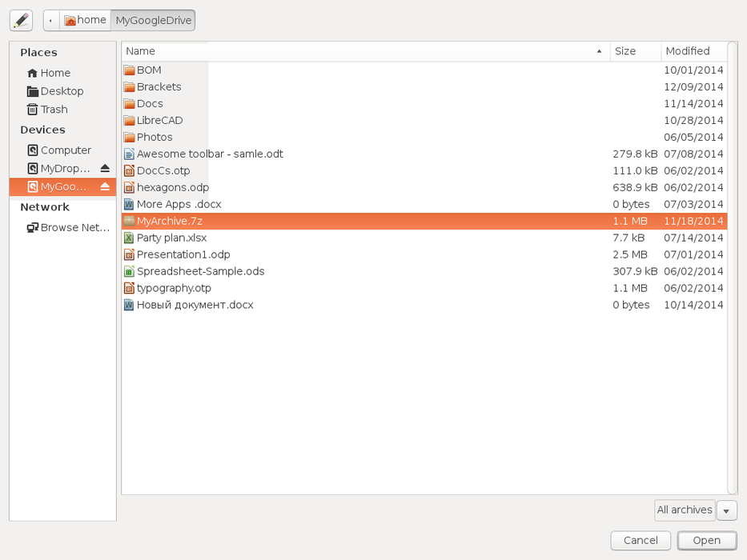Sort files by Size column

635,51
